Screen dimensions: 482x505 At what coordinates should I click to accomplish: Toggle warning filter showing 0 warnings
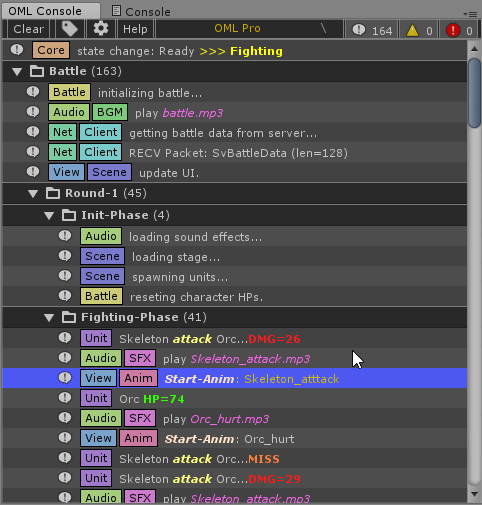click(x=419, y=30)
